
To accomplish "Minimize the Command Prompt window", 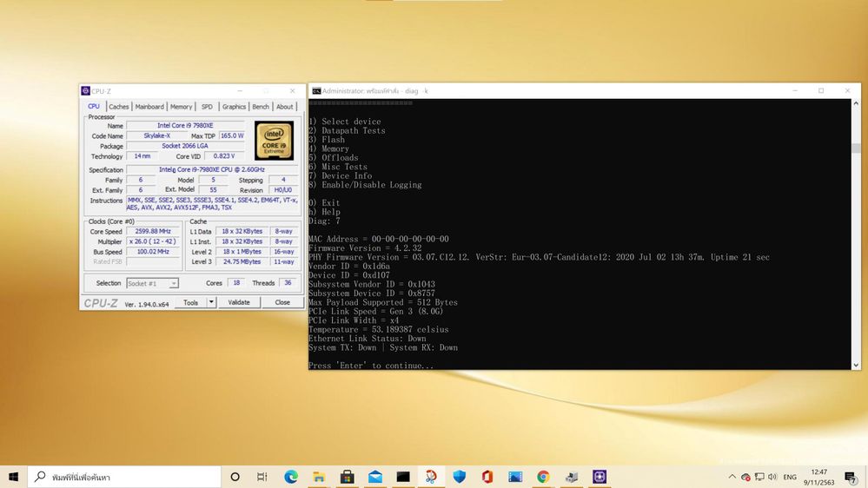I will click(x=795, y=90).
